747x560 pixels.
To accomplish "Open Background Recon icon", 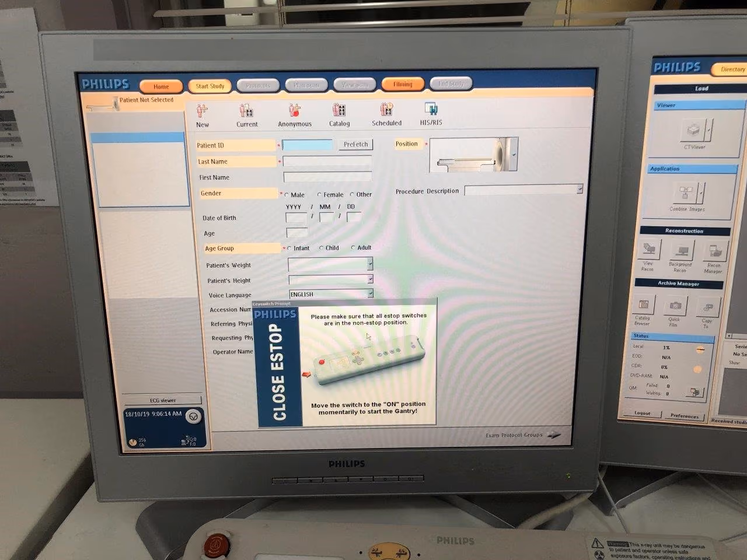I will click(681, 251).
